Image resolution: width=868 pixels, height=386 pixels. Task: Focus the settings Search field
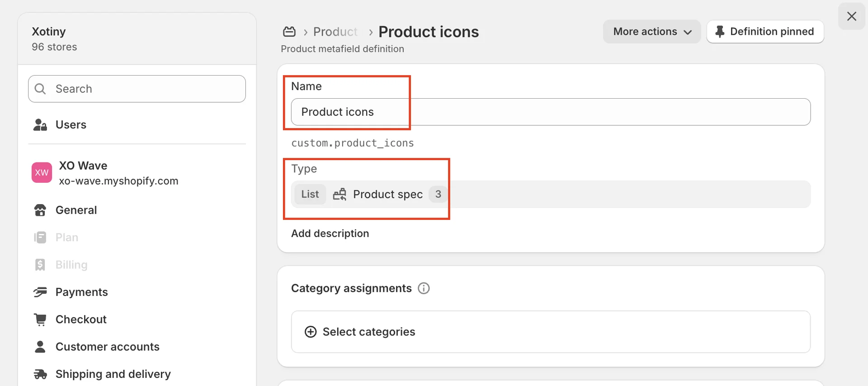coord(137,89)
